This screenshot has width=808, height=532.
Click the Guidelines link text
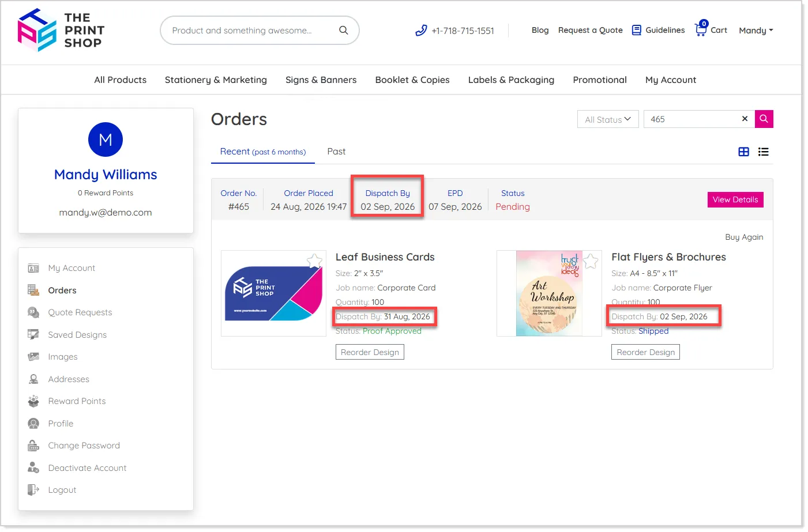pos(665,30)
